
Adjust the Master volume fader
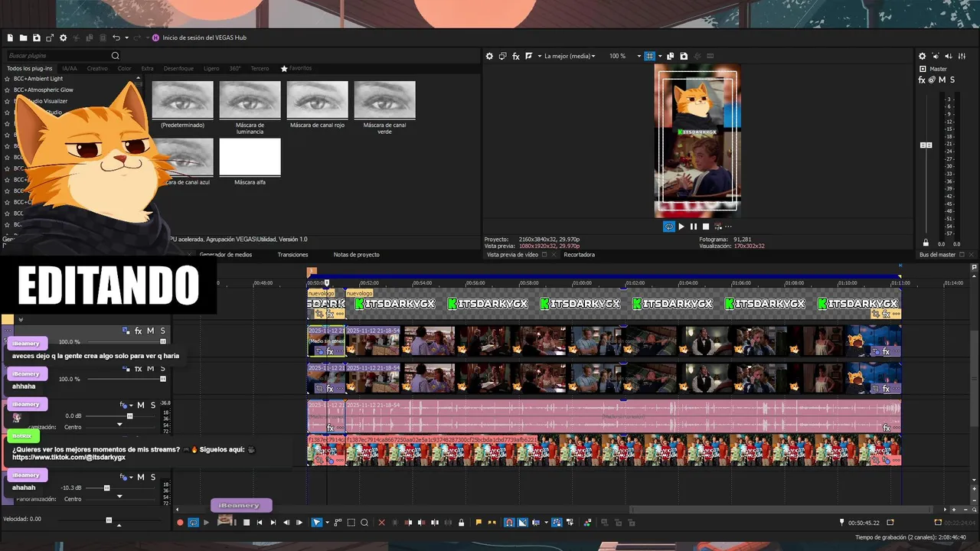pos(926,145)
